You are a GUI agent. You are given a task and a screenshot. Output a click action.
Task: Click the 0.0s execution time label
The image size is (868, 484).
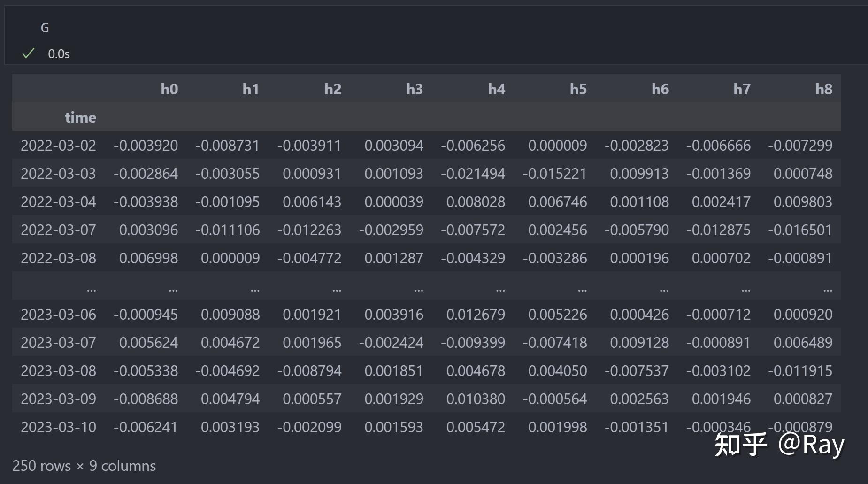click(59, 54)
